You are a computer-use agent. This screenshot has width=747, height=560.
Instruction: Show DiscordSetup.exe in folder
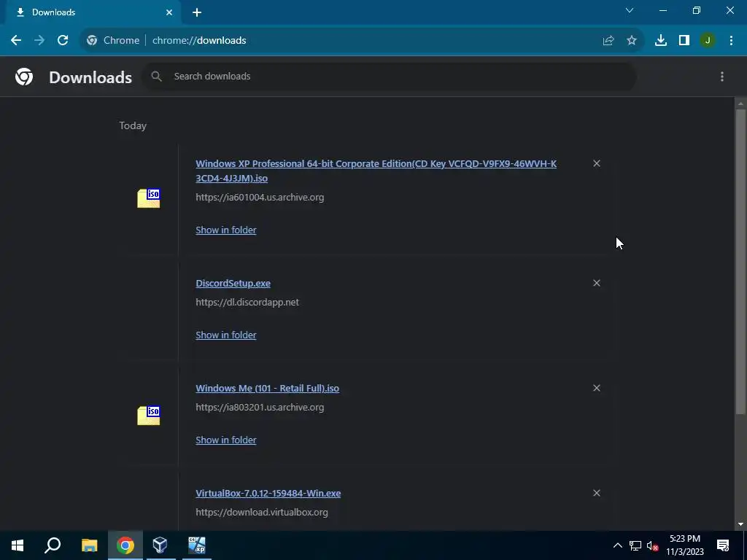[226, 335]
